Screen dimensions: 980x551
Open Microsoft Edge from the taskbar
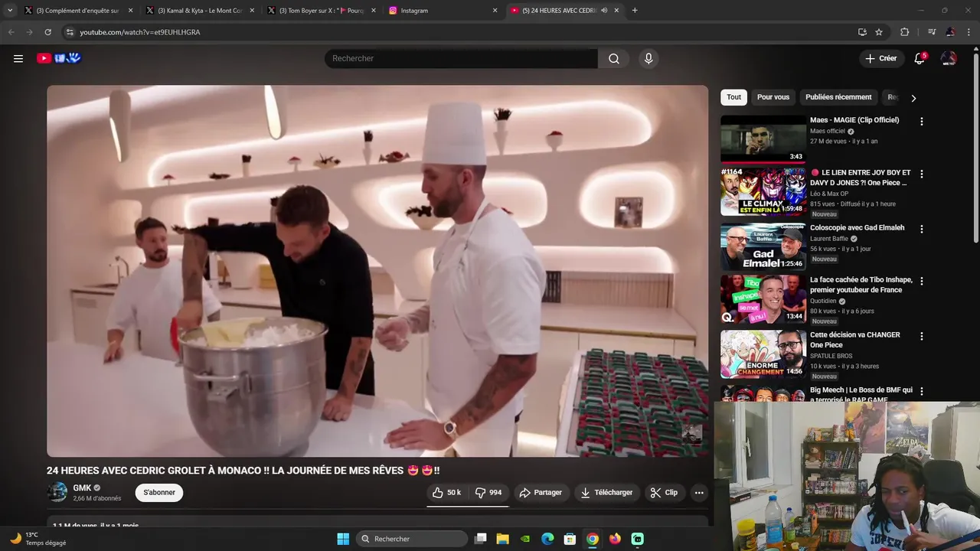(547, 539)
